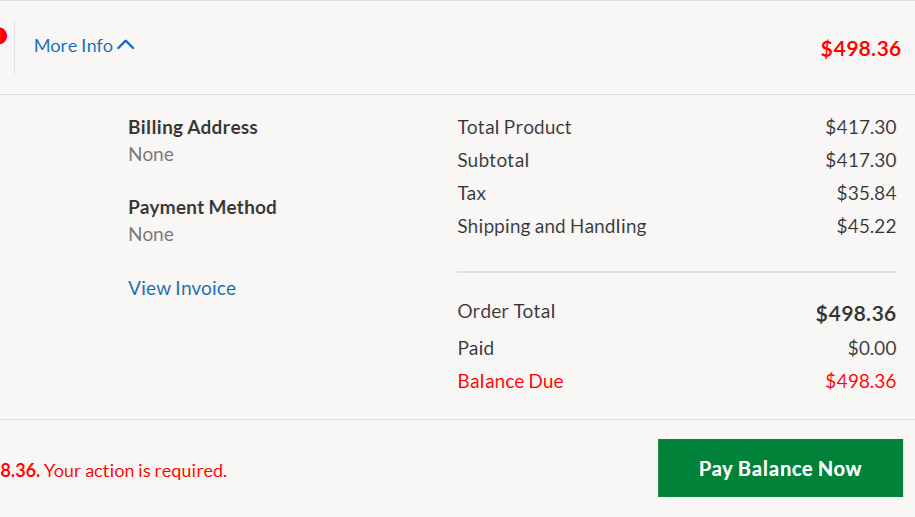The height and width of the screenshot is (517, 915).
Task: Click the Tax amount $35.84
Action: click(x=866, y=193)
